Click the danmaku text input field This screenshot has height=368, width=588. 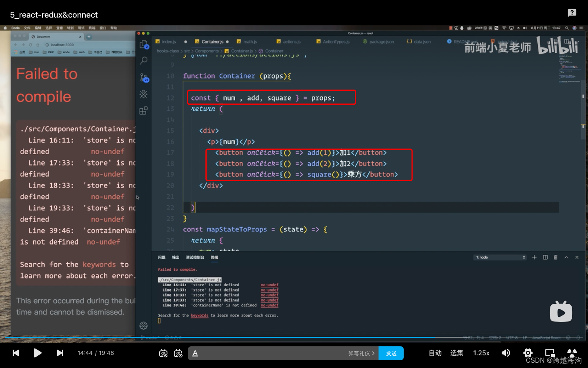click(274, 353)
